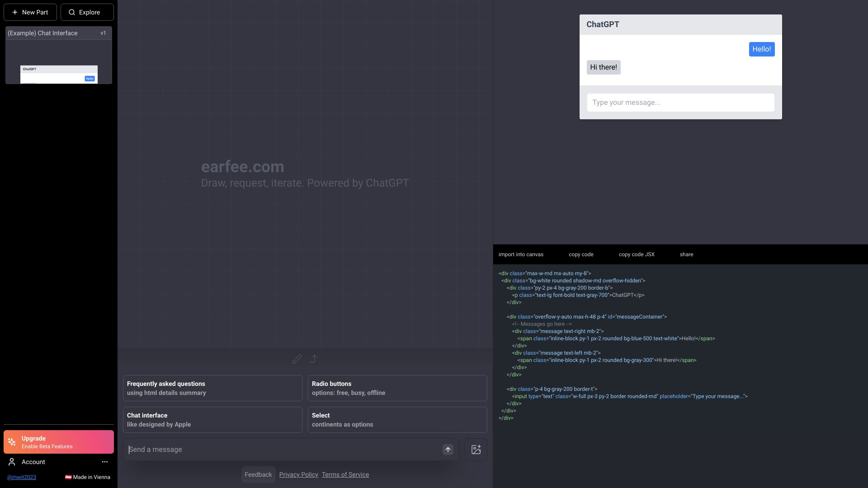
Task: Select the Chat interface like Apple suggestion
Action: [x=212, y=420]
